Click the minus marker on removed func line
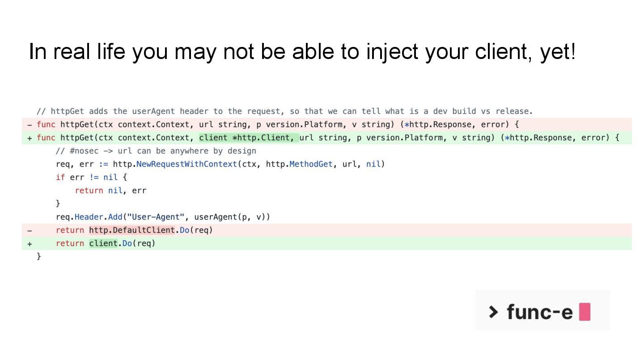The height and width of the screenshot is (362, 644). tap(30, 125)
